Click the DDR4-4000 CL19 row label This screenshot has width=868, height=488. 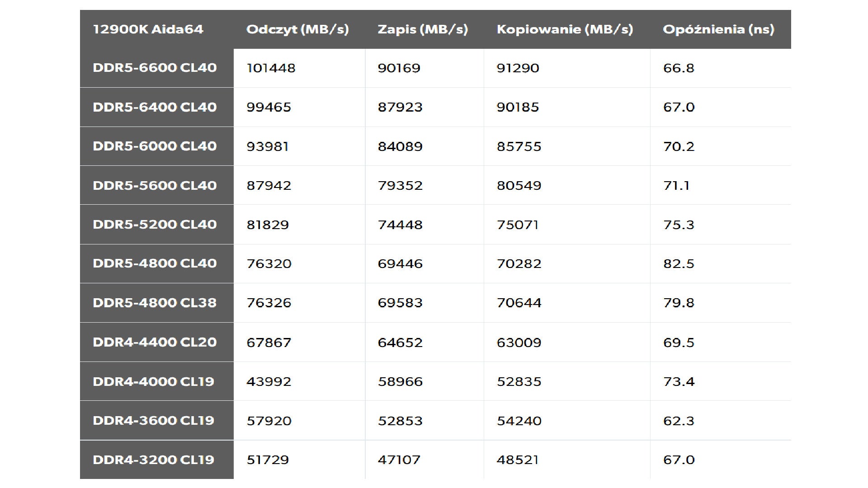tap(153, 381)
